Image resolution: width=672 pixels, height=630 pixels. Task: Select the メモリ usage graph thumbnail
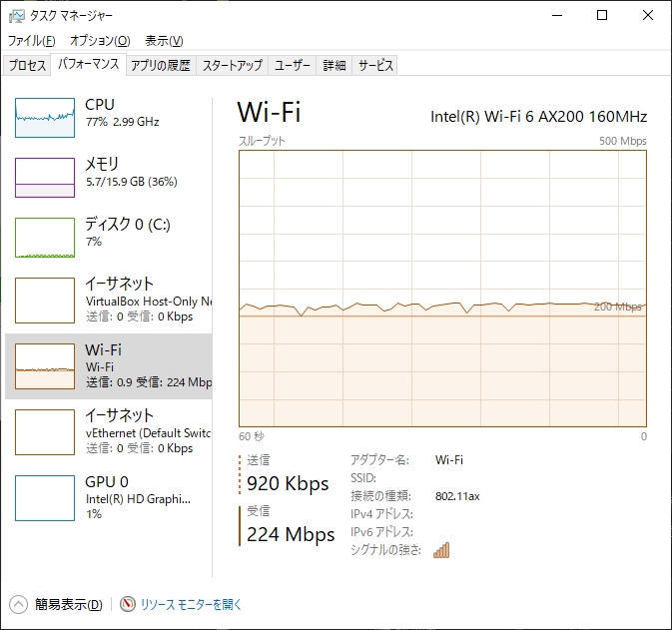click(x=45, y=178)
